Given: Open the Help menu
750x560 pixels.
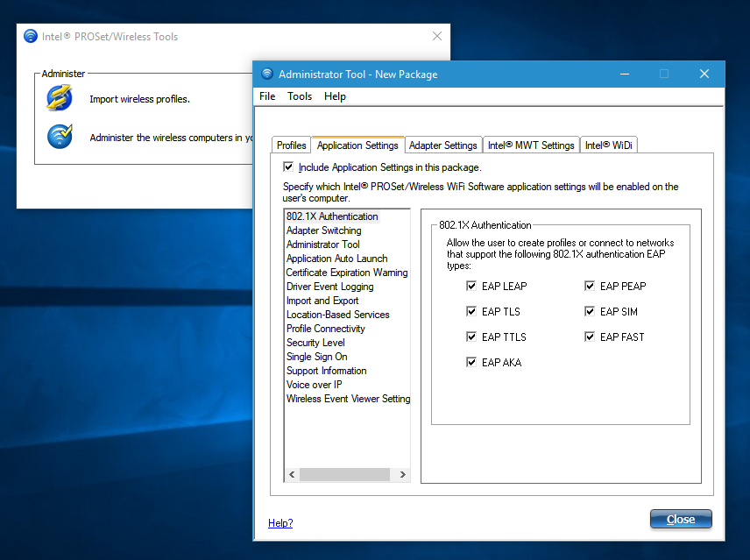Looking at the screenshot, I should point(335,96).
